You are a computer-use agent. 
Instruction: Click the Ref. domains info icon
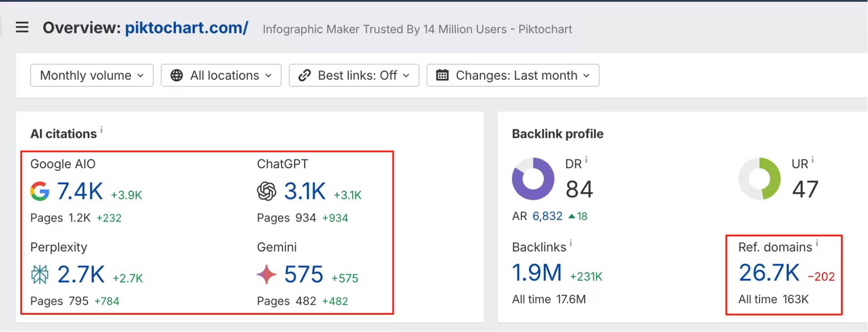click(x=817, y=243)
